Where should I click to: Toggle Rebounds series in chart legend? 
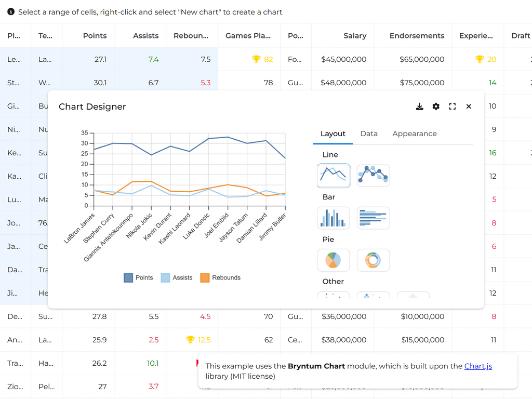pyautogui.click(x=220, y=278)
